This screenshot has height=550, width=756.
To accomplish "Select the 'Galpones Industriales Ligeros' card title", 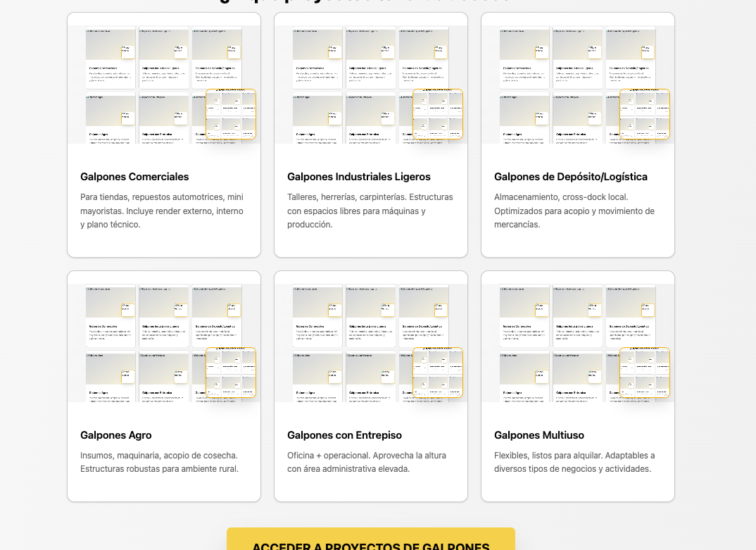I will 358,177.
